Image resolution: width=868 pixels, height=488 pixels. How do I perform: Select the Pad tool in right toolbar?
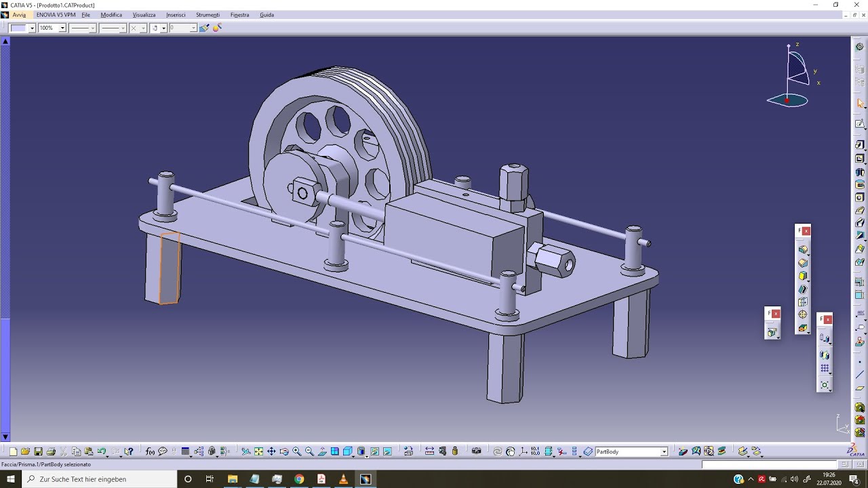(860, 144)
